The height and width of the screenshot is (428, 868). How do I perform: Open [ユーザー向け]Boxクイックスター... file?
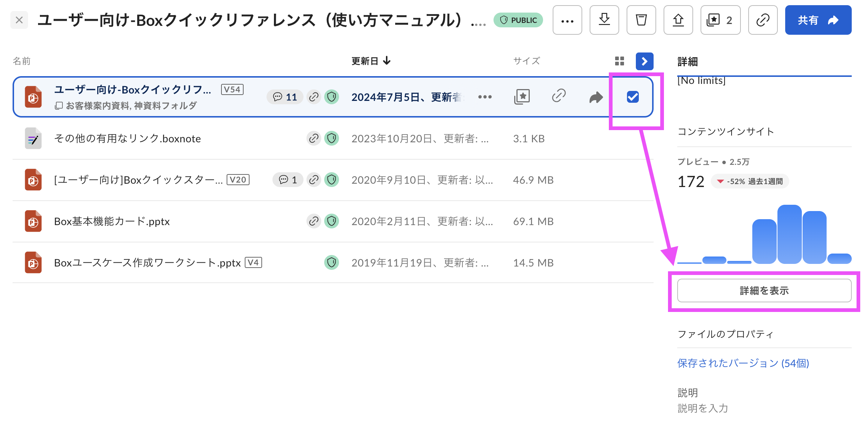coord(138,180)
